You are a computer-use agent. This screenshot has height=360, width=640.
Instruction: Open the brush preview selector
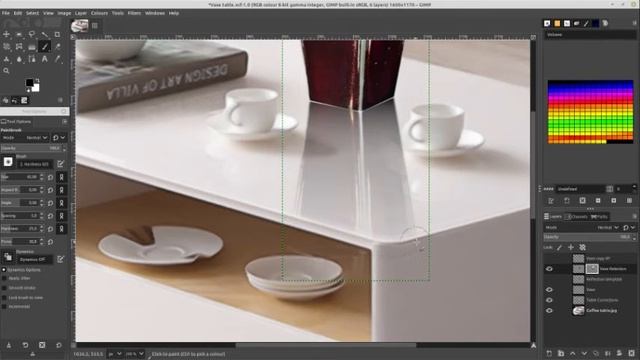pos(8,162)
